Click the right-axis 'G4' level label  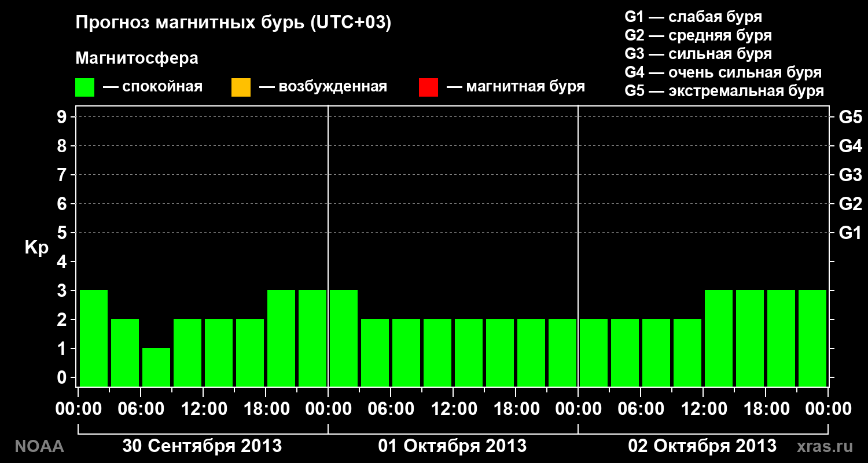click(850, 146)
